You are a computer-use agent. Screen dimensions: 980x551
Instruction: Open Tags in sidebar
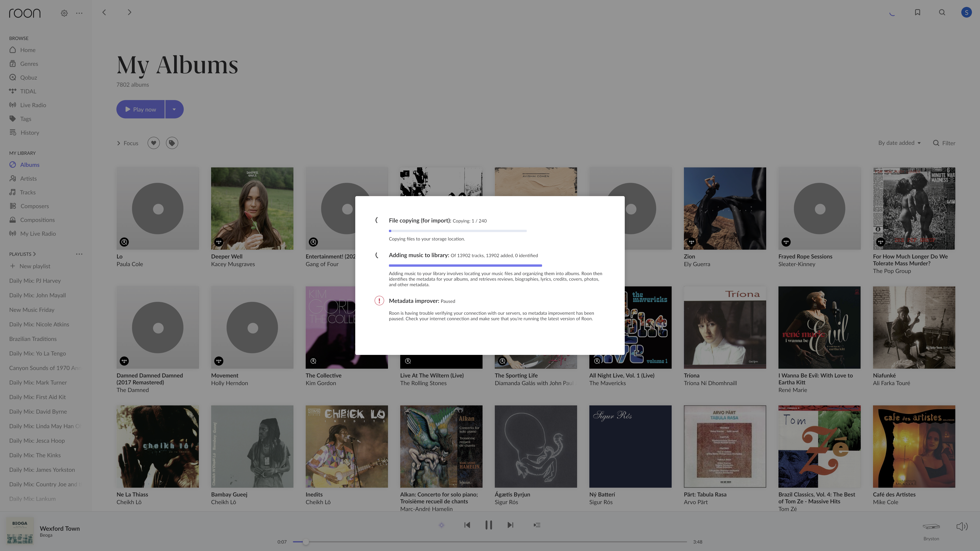tap(20, 119)
